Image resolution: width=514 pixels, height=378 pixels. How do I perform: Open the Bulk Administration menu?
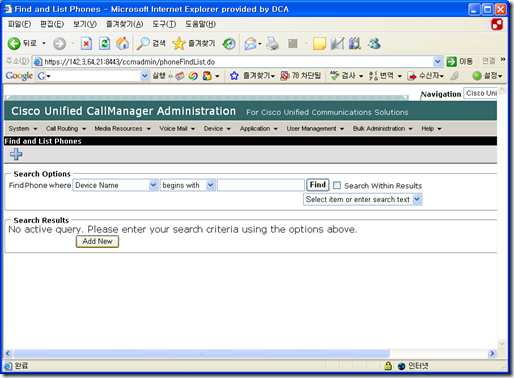pyautogui.click(x=383, y=129)
